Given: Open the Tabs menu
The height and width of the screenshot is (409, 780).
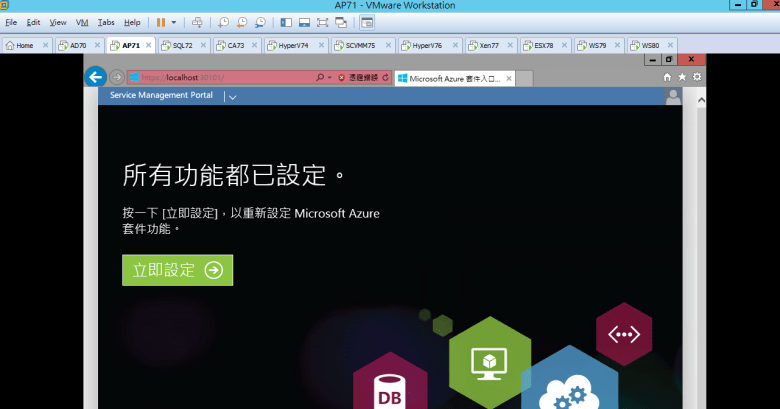Looking at the screenshot, I should pos(106,21).
